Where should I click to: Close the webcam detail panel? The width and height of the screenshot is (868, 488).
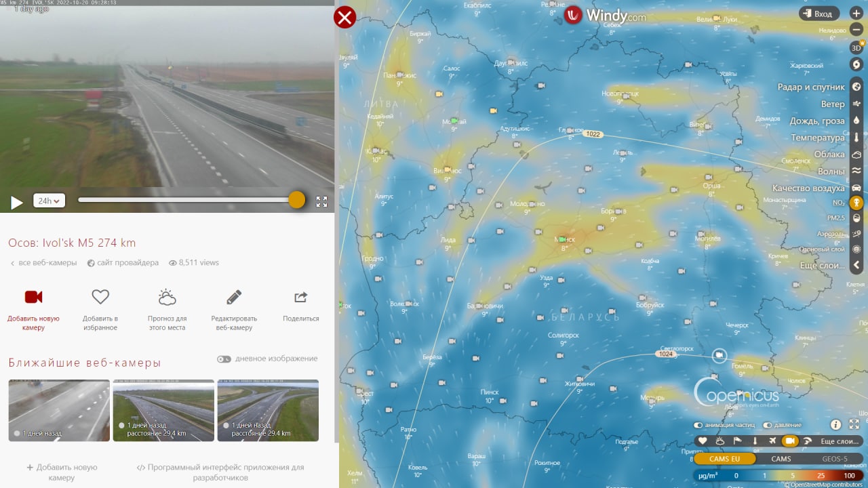tap(345, 17)
